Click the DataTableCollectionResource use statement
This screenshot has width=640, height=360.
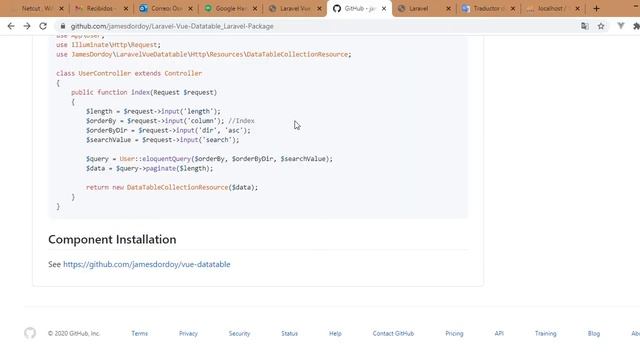204,54
